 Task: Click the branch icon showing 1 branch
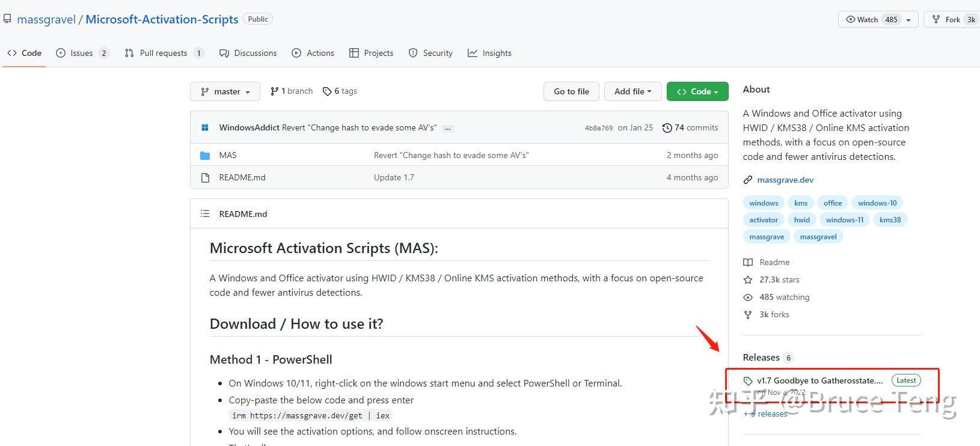click(x=275, y=91)
